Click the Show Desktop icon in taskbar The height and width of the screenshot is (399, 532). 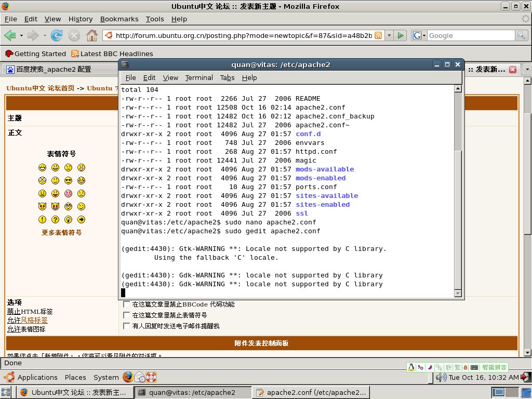pos(6,392)
